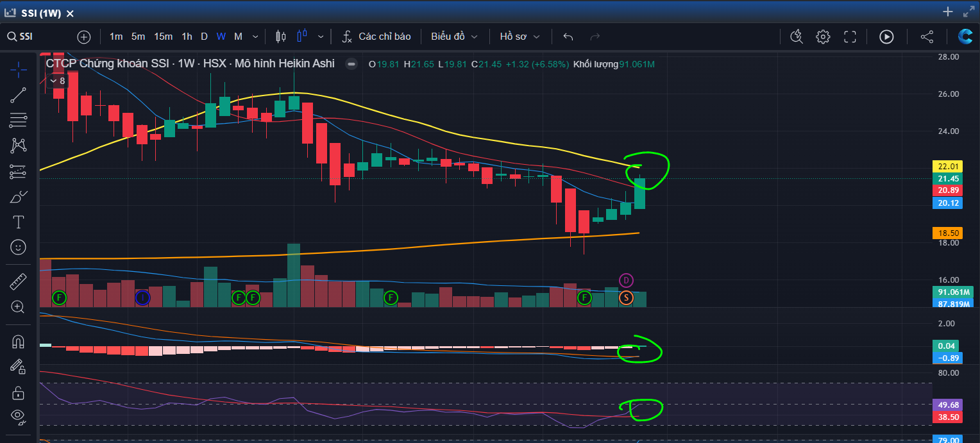
Task: Start the bar replay play button
Action: (x=886, y=37)
